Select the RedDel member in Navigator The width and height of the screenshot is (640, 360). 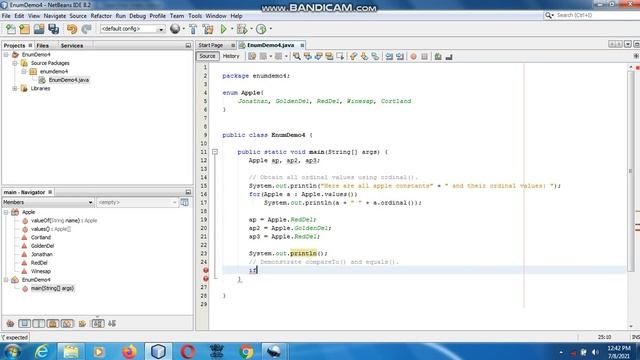(x=39, y=263)
